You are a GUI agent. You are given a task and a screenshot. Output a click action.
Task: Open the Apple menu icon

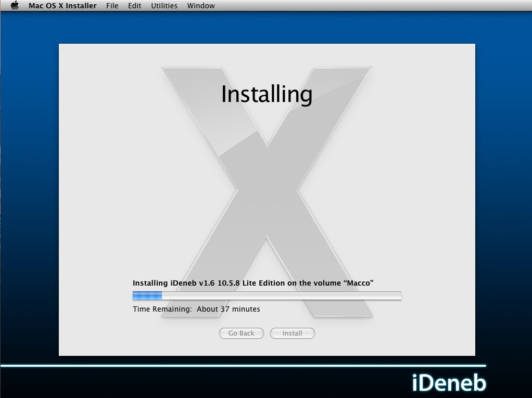pos(15,5)
